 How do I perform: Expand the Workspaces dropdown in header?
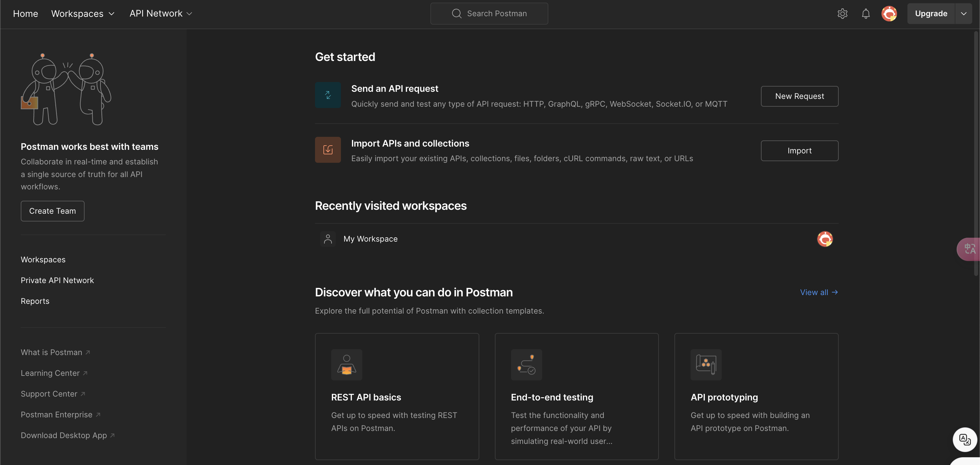tap(83, 14)
